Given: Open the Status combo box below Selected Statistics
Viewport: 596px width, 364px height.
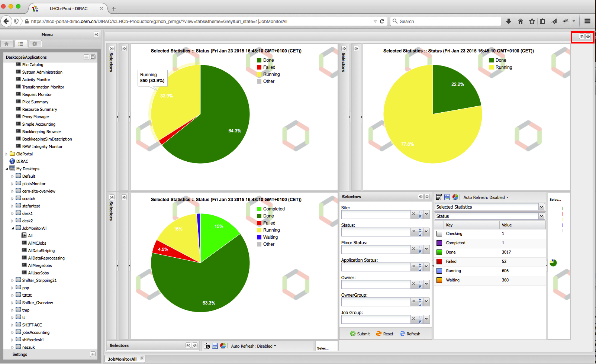Looking at the screenshot, I should [x=541, y=216].
